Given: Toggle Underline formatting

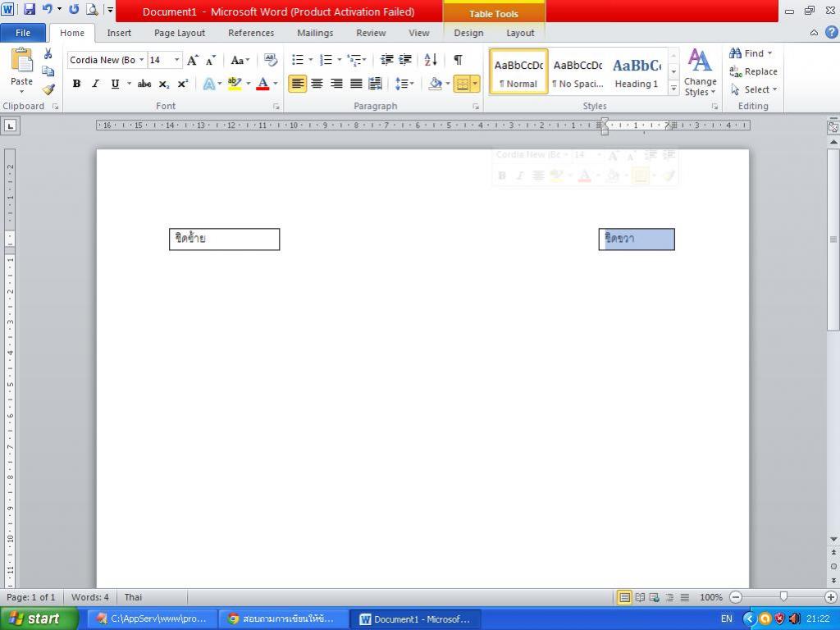Looking at the screenshot, I should pyautogui.click(x=115, y=84).
